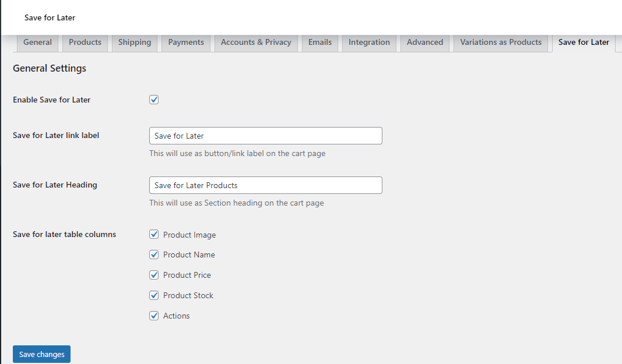Uncheck the Actions column checkbox
This screenshot has height=364, width=622.
coord(154,316)
